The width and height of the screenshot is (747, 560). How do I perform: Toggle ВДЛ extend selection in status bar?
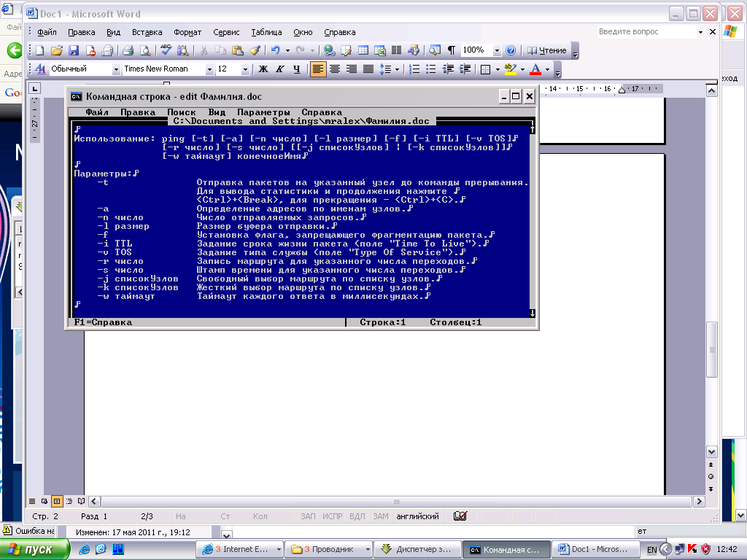(357, 516)
